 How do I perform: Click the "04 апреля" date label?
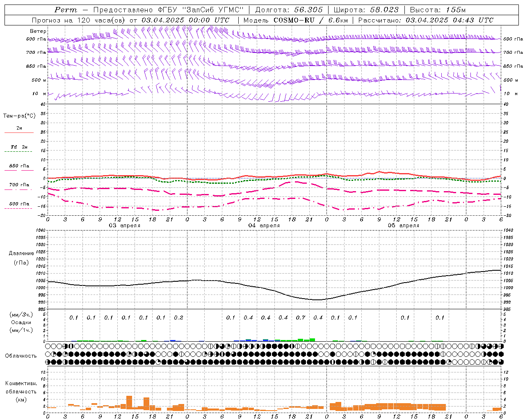[264, 226]
